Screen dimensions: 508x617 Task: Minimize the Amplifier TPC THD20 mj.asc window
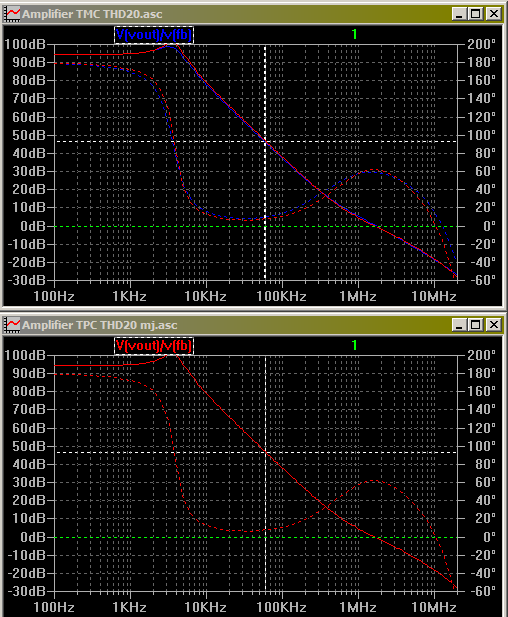(459, 325)
